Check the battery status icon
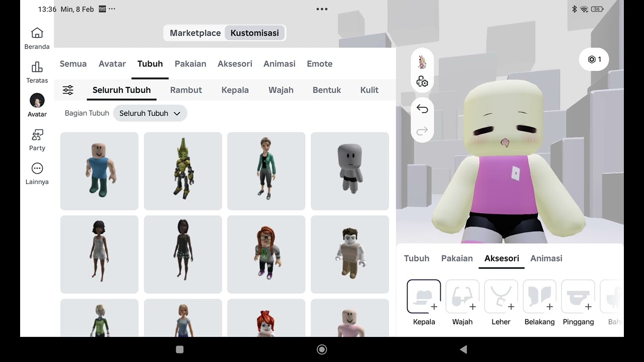The height and width of the screenshot is (362, 644). tap(598, 9)
